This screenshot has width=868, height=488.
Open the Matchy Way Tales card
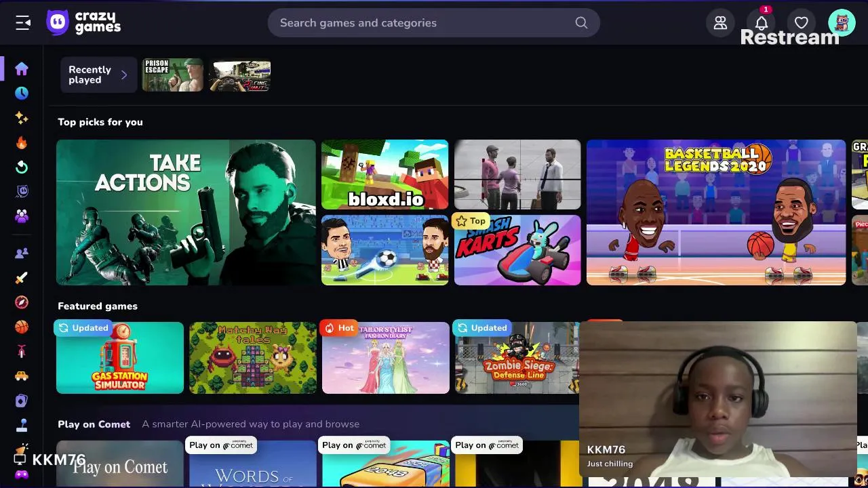coord(253,358)
